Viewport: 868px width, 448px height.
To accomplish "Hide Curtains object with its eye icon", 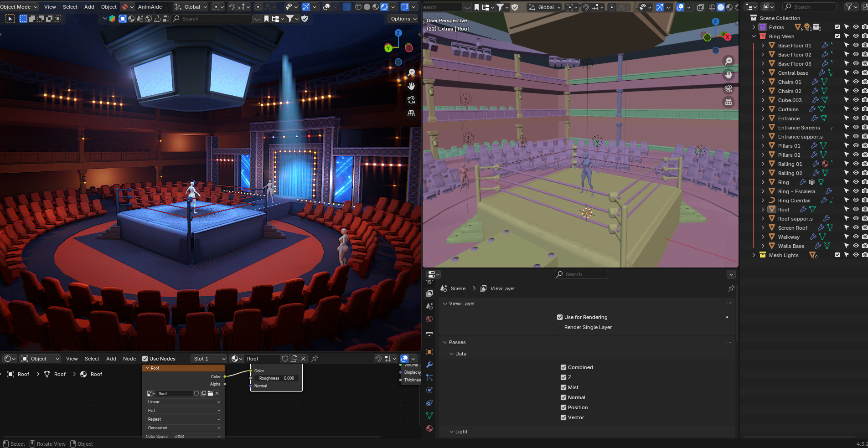I will point(856,109).
